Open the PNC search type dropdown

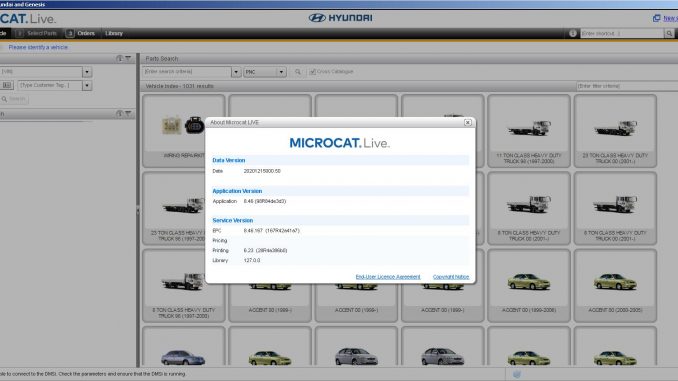pos(265,72)
